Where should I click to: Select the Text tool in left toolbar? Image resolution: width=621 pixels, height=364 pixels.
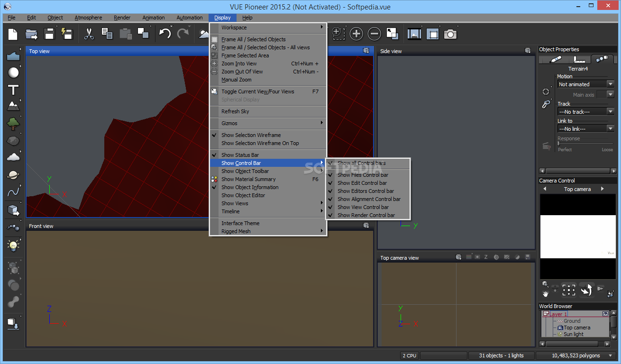13,90
